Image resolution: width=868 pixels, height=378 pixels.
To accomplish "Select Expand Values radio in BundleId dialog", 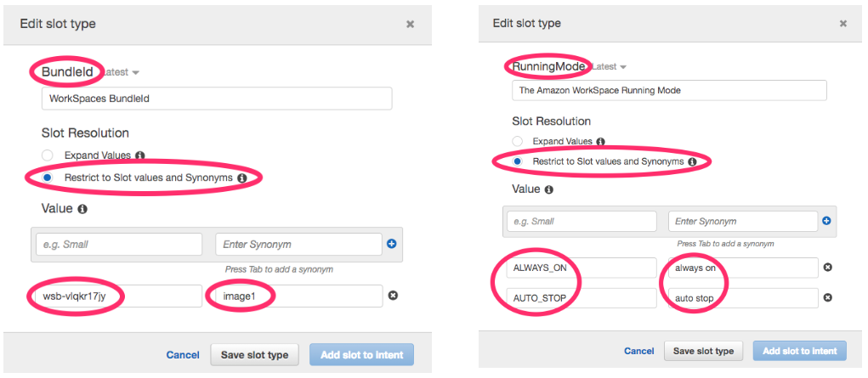I will pyautogui.click(x=48, y=155).
